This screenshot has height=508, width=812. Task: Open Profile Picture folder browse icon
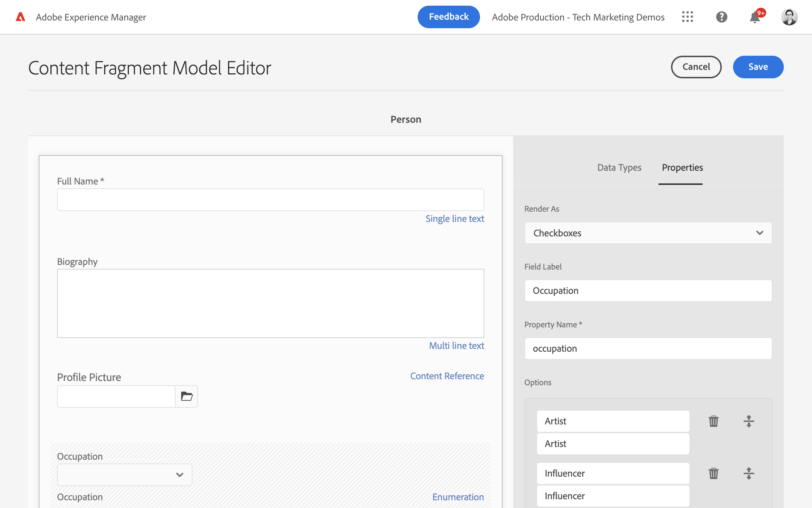click(x=186, y=396)
